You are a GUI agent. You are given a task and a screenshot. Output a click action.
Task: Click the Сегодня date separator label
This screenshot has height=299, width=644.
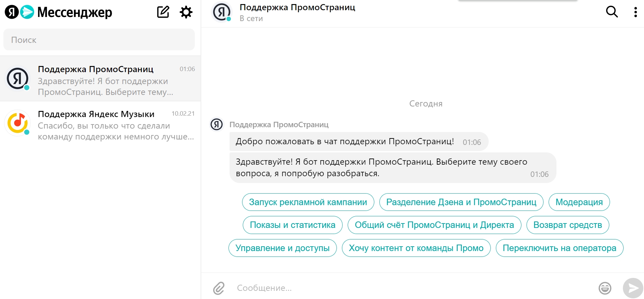(x=426, y=104)
